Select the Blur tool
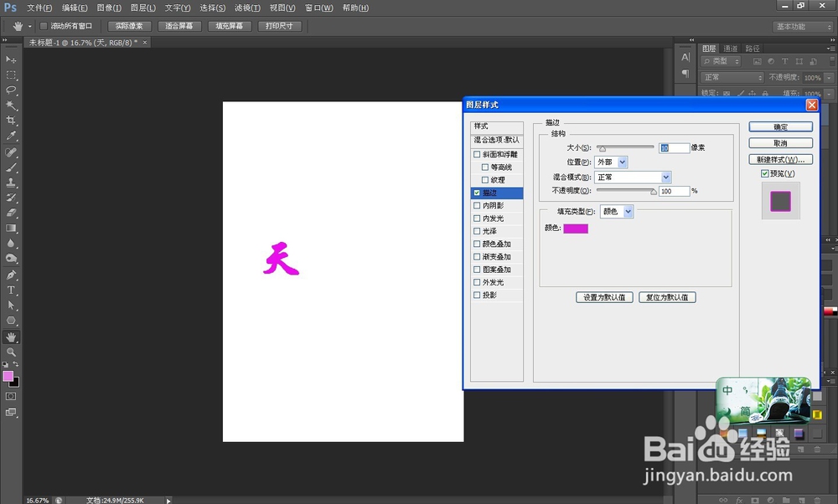This screenshot has height=504, width=838. pos(11,243)
